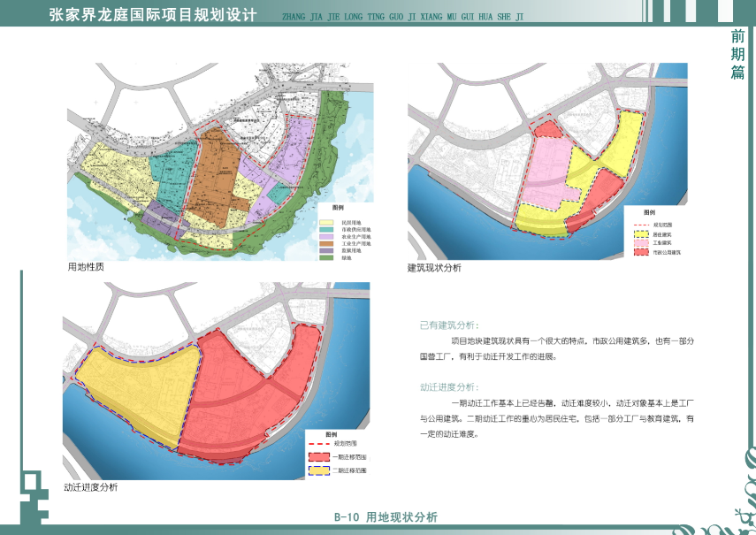Click the 动迁进度分析 relocation progress map
756x535 pixels.
[x=217, y=381]
